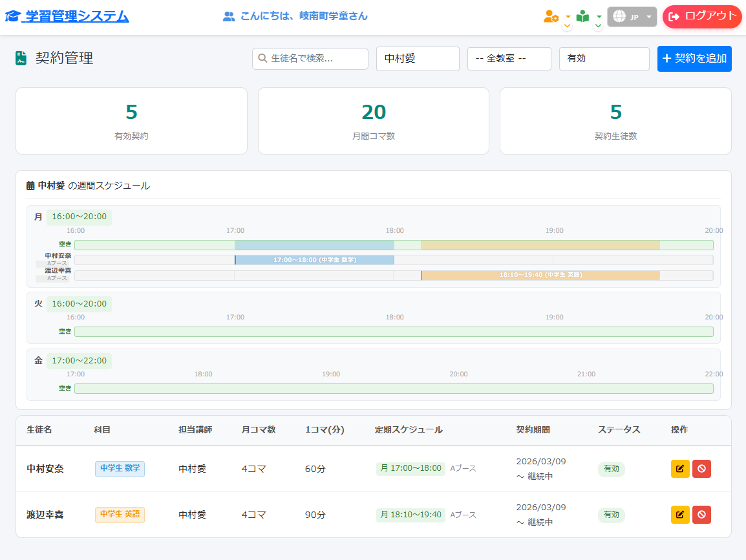Click the 契約期間 column header
This screenshot has width=746, height=560.
pyautogui.click(x=533, y=430)
